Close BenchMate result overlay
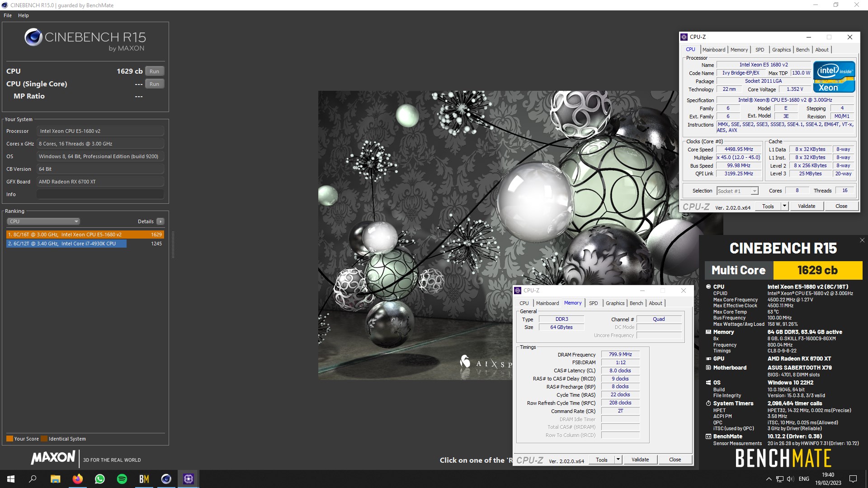Image resolution: width=868 pixels, height=488 pixels. tap(862, 240)
